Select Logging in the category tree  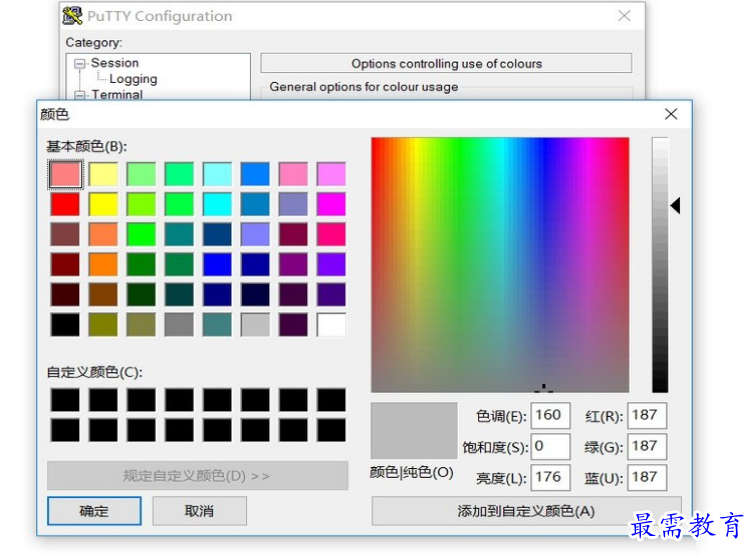click(133, 79)
